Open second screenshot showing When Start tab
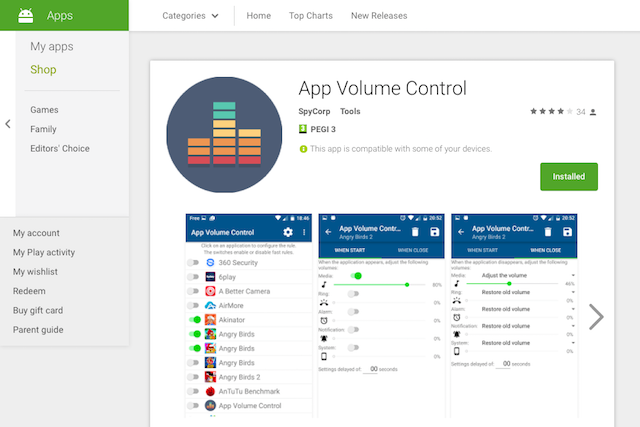The width and height of the screenshot is (640, 427). pos(381,315)
